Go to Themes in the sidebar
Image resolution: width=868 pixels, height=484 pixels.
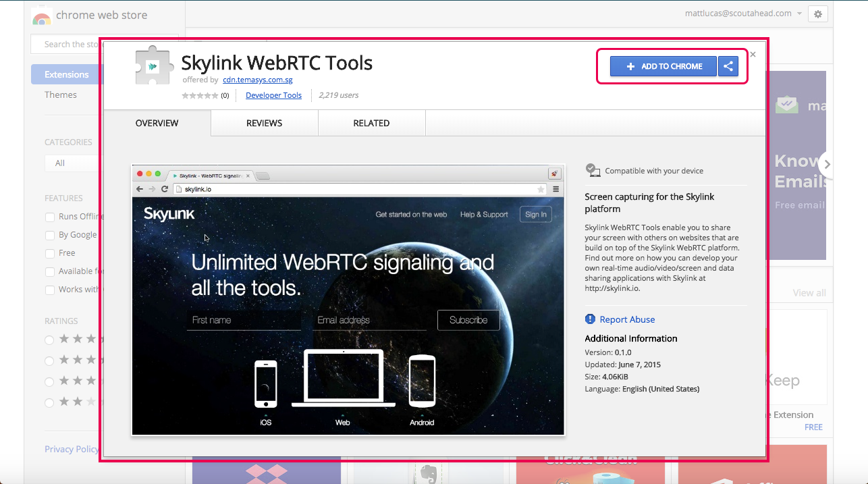pyautogui.click(x=61, y=95)
